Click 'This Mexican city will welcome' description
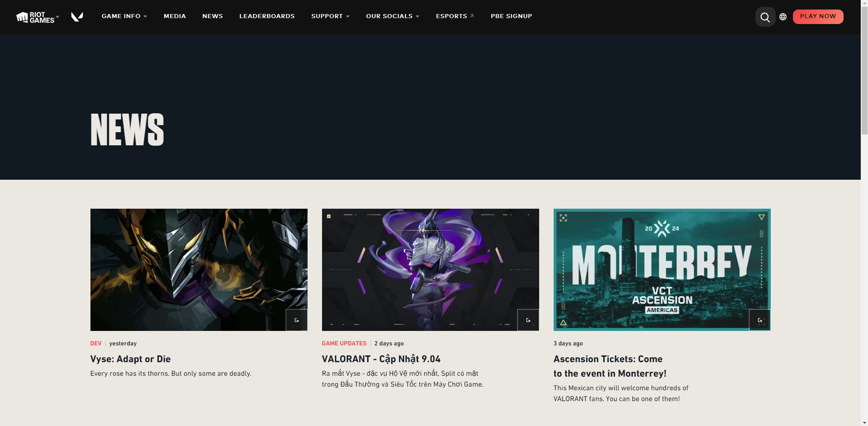 (621, 393)
